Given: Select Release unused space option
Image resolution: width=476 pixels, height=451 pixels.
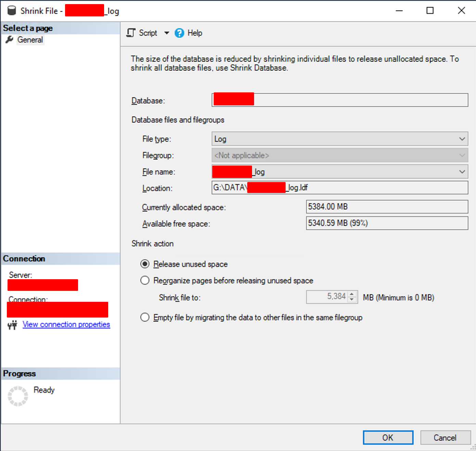Looking at the screenshot, I should pos(145,264).
